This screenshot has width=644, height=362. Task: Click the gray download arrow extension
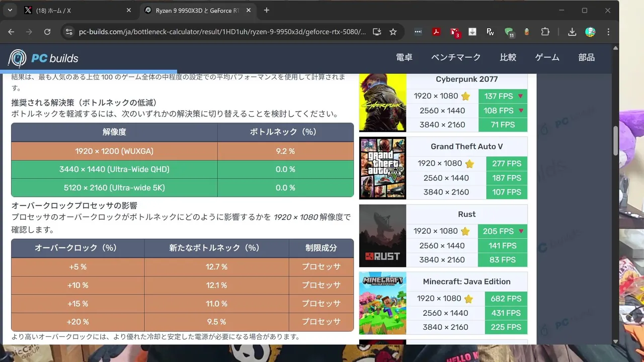472,32
